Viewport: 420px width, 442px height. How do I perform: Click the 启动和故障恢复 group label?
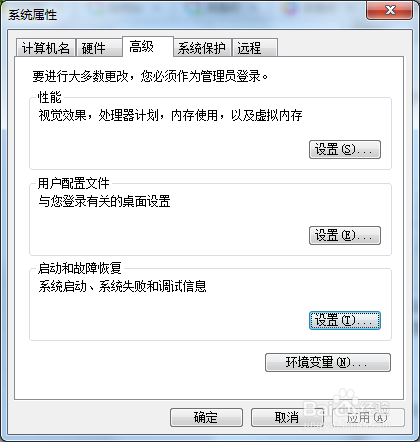pyautogui.click(x=79, y=268)
